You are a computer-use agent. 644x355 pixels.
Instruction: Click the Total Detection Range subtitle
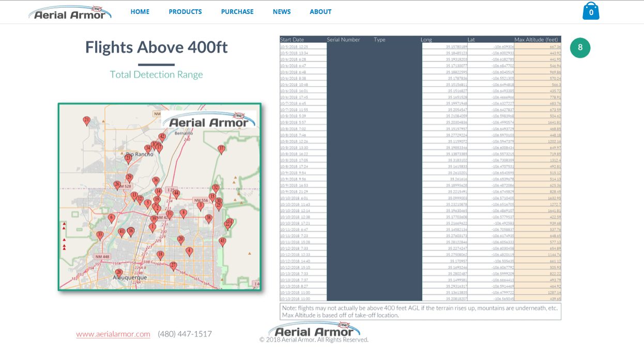point(157,74)
